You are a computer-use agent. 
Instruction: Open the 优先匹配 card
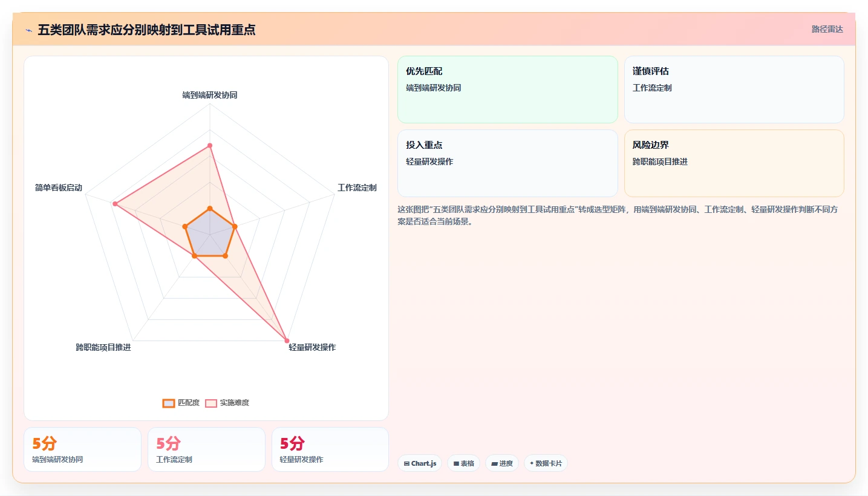507,90
